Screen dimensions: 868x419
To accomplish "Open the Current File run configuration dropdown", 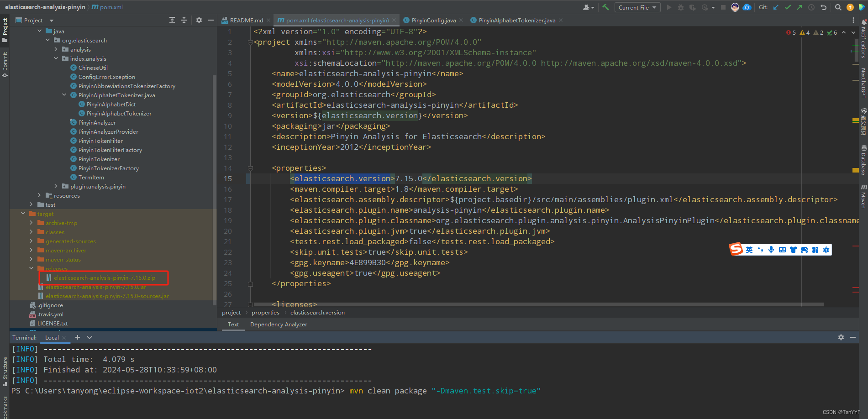I will tap(637, 7).
